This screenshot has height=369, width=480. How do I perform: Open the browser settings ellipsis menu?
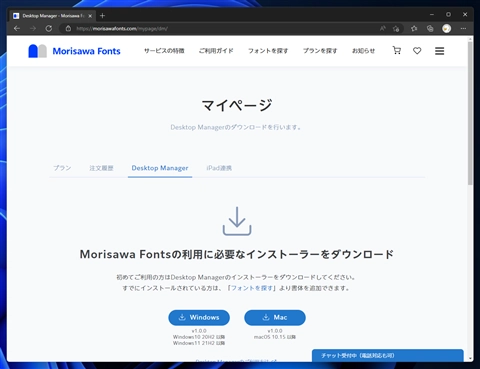[x=463, y=29]
